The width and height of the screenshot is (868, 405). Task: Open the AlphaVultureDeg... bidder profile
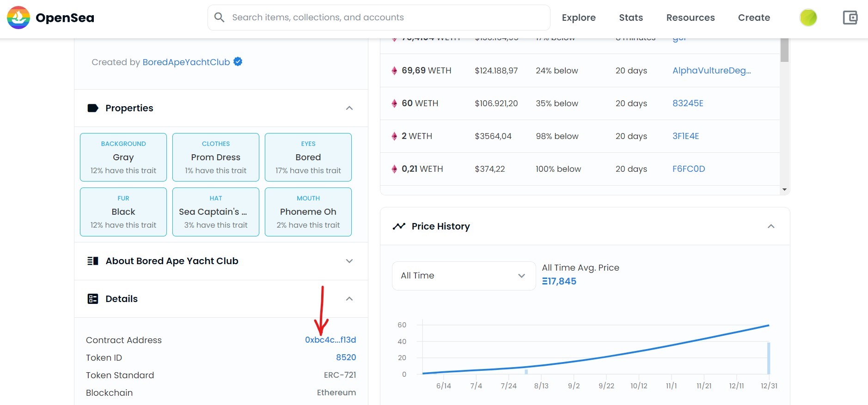pyautogui.click(x=711, y=71)
